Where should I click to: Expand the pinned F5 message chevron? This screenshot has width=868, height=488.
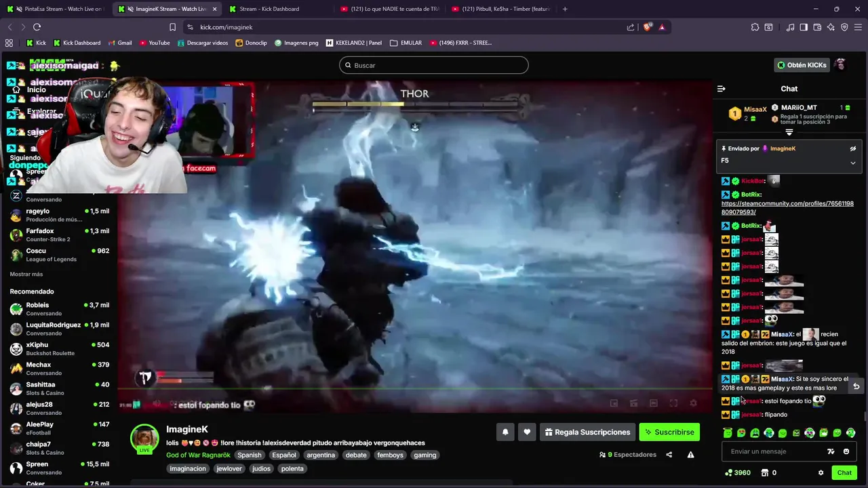coord(853,163)
